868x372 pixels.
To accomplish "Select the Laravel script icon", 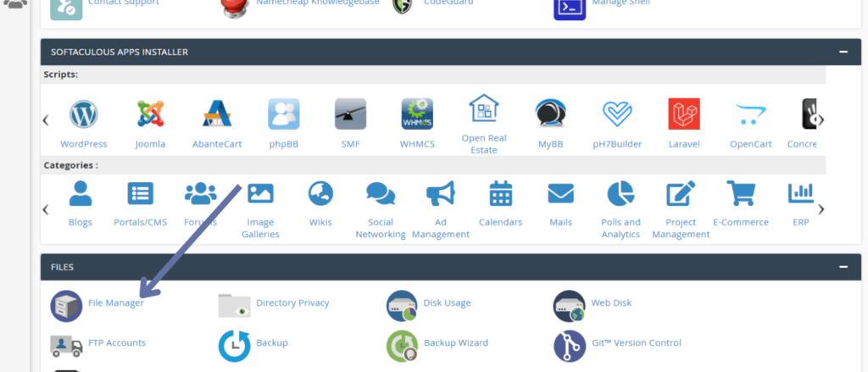I will pos(684,114).
